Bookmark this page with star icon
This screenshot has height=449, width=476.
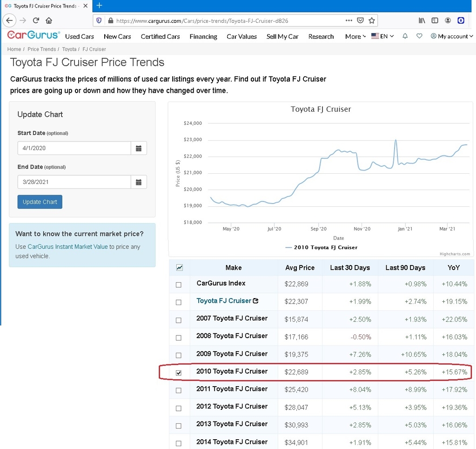coord(372,20)
